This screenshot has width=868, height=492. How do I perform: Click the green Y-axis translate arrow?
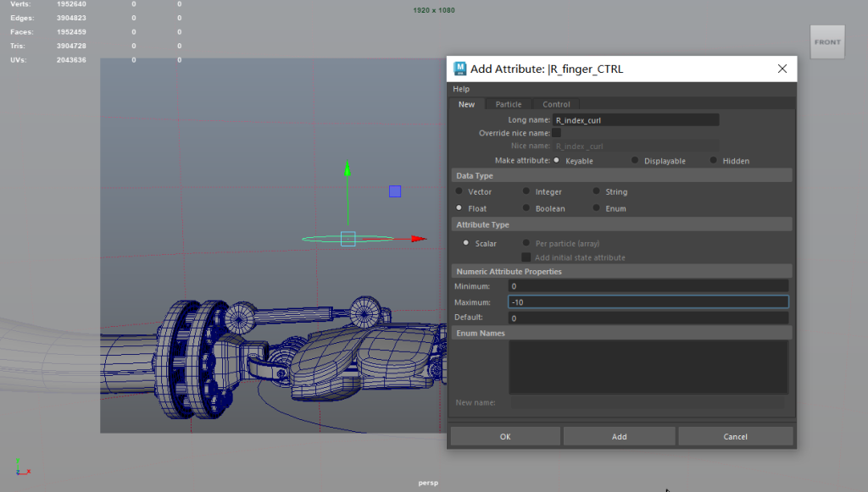click(347, 168)
